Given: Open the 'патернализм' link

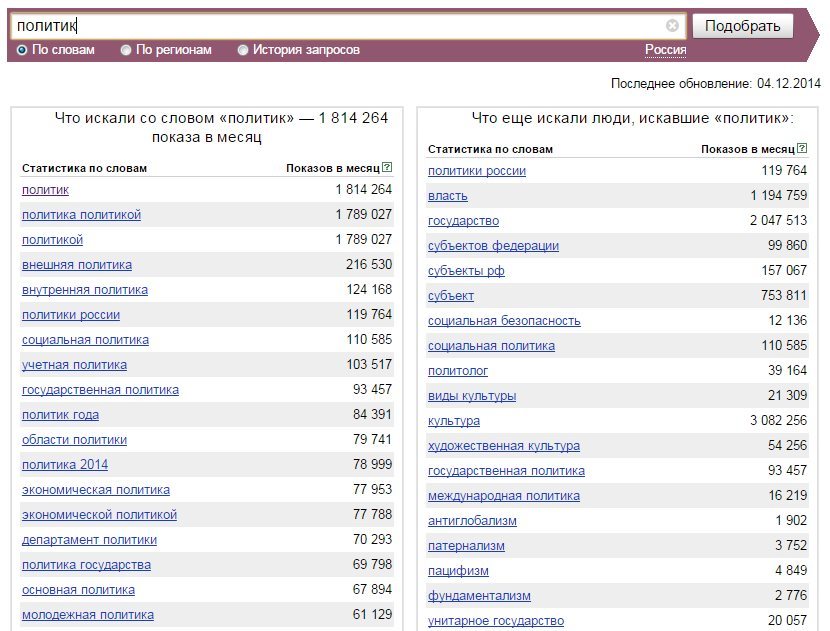Looking at the screenshot, I should click(466, 545).
